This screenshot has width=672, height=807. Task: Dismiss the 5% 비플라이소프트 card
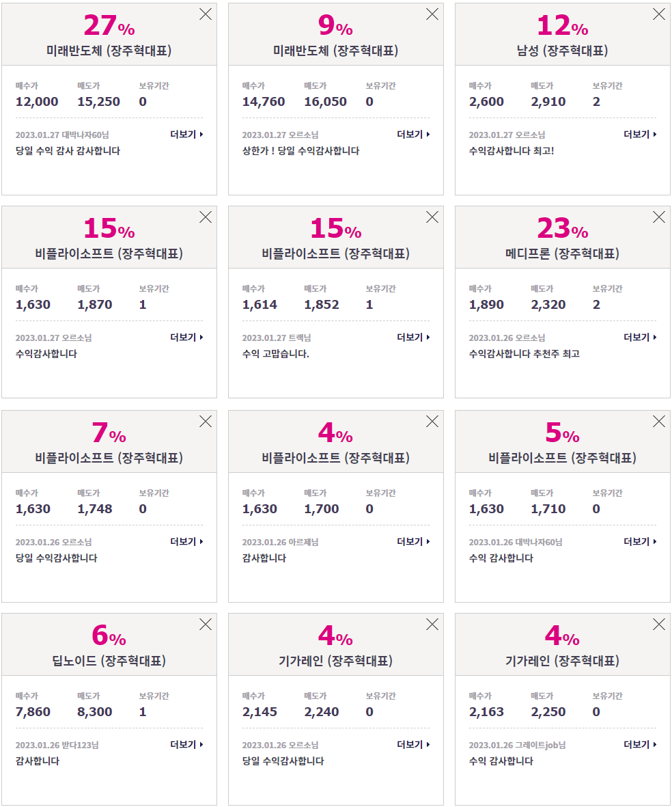tap(658, 421)
